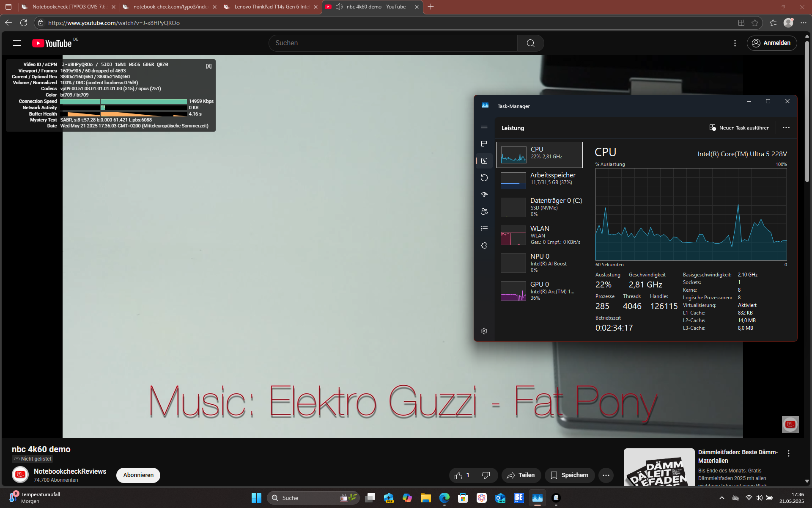Screen dimensions: 812x508
Task: Open the Users page in Task Manager
Action: pyautogui.click(x=484, y=212)
